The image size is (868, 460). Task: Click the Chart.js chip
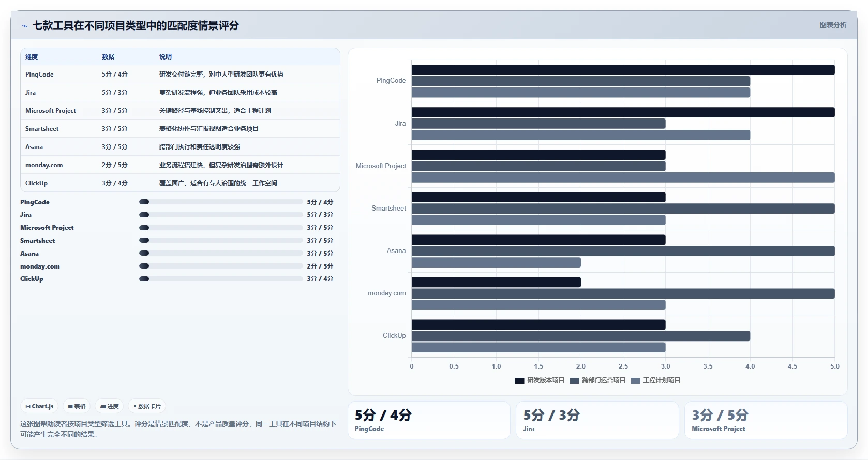coord(40,406)
